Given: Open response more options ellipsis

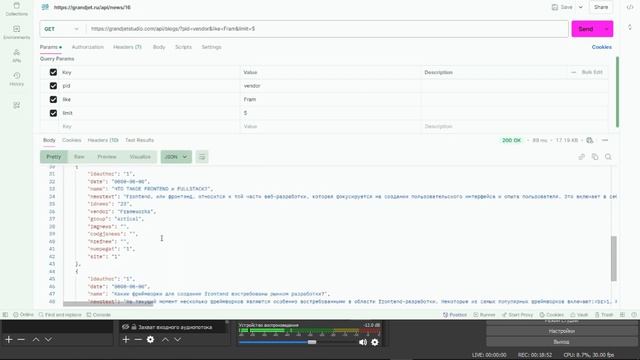Looking at the screenshot, I should tap(605, 140).
